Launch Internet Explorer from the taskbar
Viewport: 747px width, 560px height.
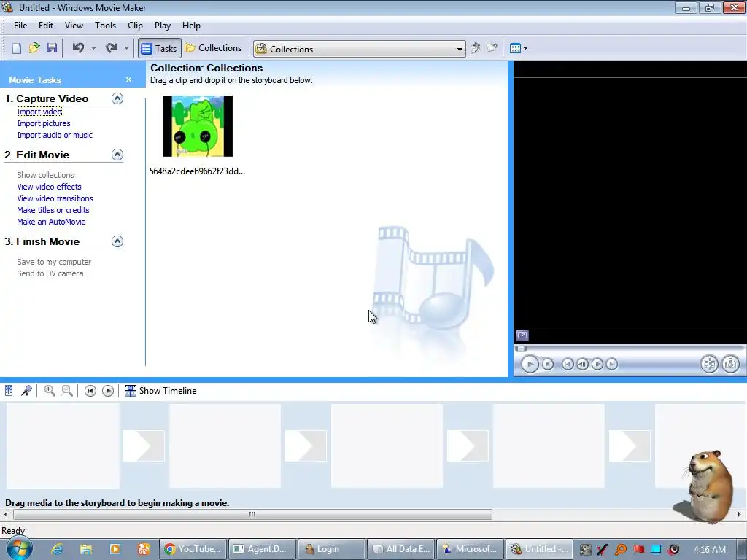click(57, 549)
